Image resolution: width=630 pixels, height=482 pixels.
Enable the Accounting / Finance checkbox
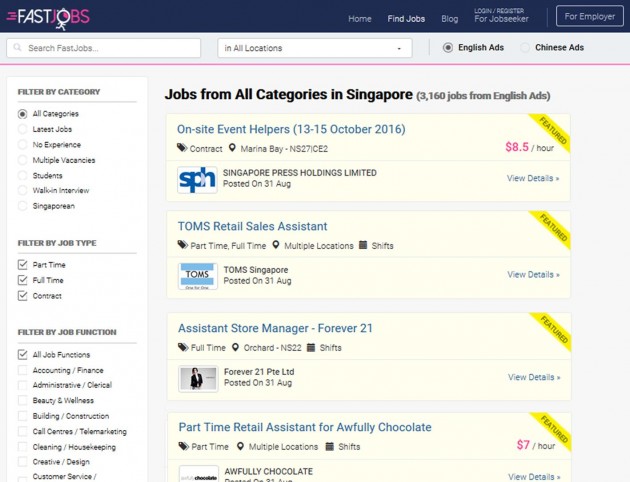coord(23,370)
